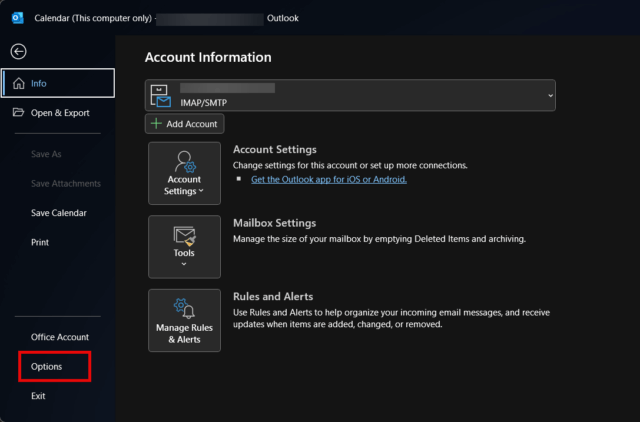The height and width of the screenshot is (422, 640).
Task: Choose Exit to close Outlook
Action: coord(38,396)
